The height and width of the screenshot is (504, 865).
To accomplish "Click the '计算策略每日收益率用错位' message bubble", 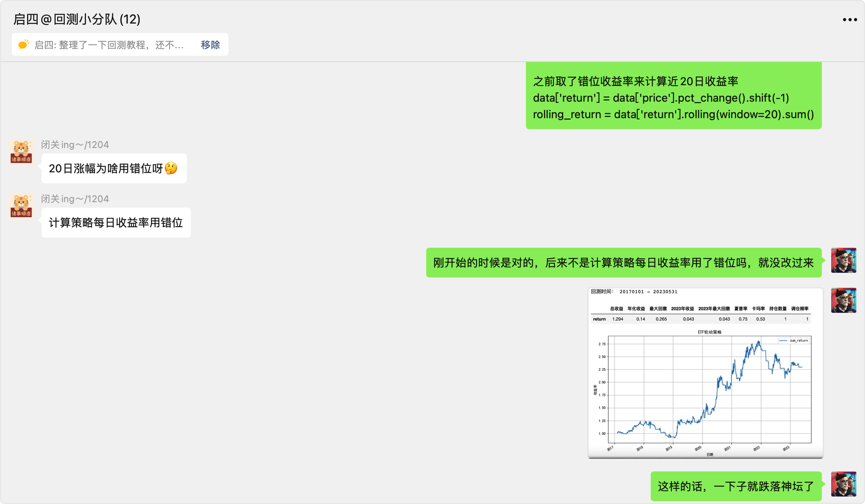I will coord(116,223).
